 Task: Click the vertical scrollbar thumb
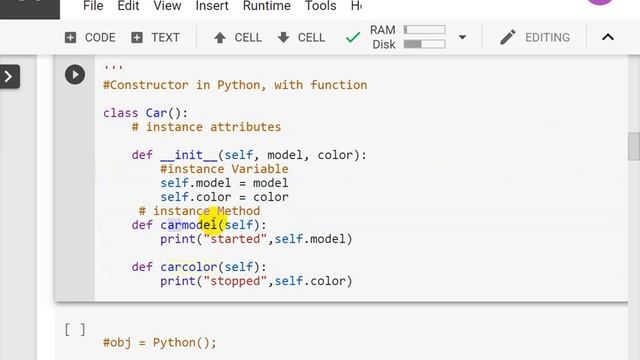(x=634, y=146)
